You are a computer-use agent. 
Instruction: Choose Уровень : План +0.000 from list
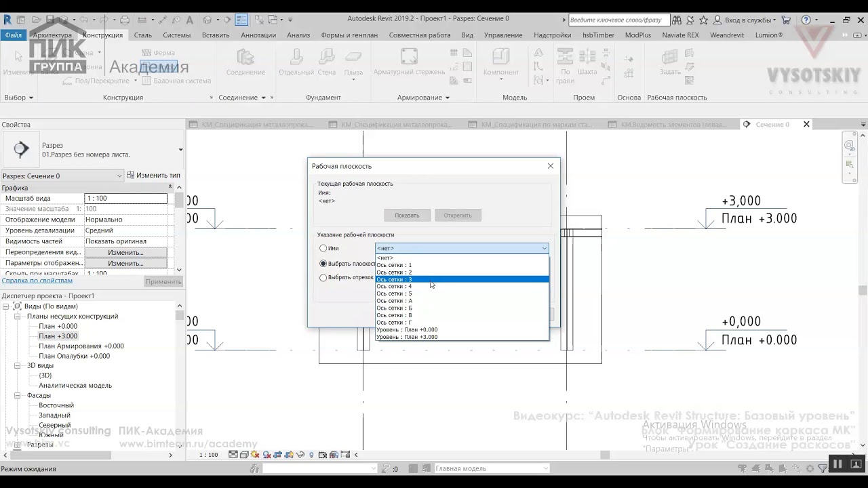[462, 329]
